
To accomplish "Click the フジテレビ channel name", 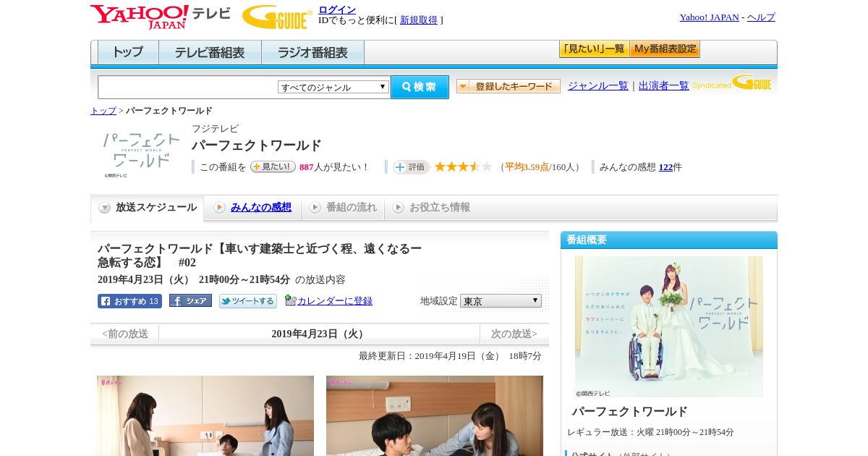I will point(215,129).
